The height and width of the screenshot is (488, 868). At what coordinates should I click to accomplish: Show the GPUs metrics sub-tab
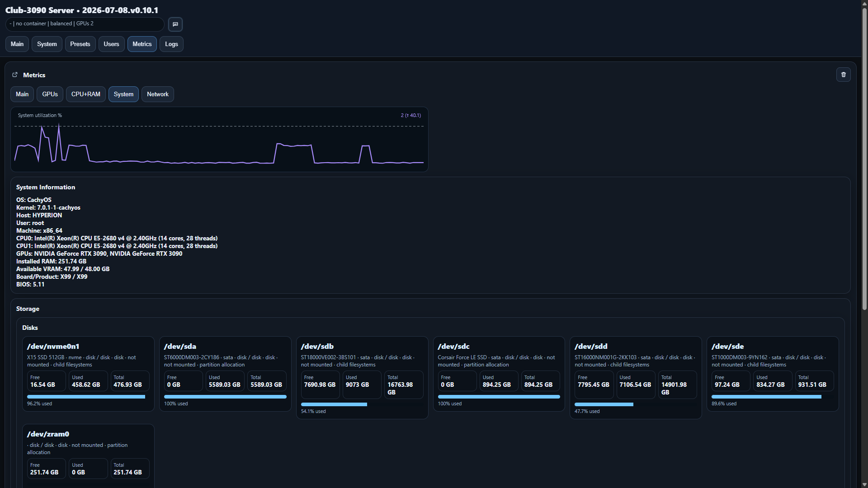click(x=50, y=94)
